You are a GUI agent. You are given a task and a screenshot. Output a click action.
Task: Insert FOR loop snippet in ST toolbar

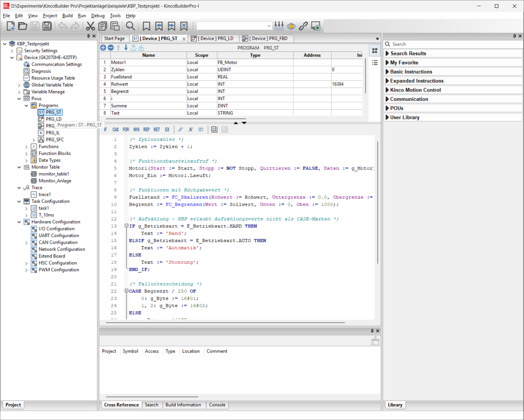126,130
